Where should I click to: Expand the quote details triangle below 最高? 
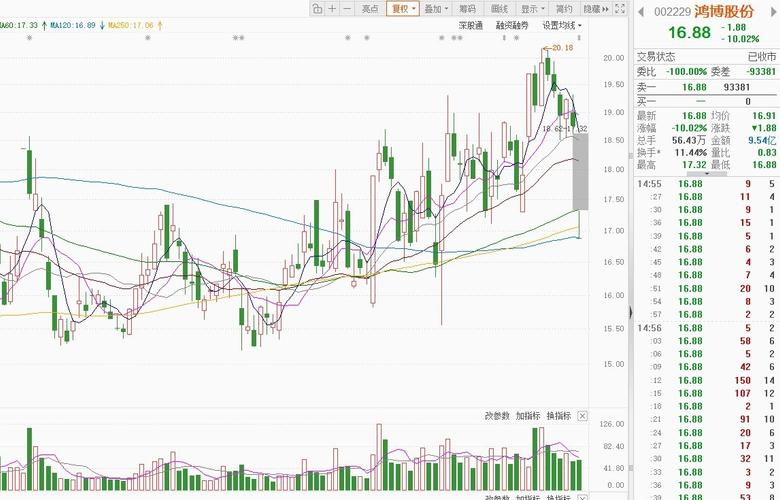click(x=707, y=174)
